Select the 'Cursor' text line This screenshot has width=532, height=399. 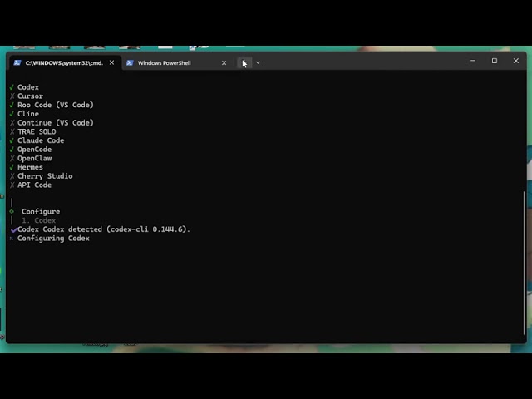click(x=30, y=96)
